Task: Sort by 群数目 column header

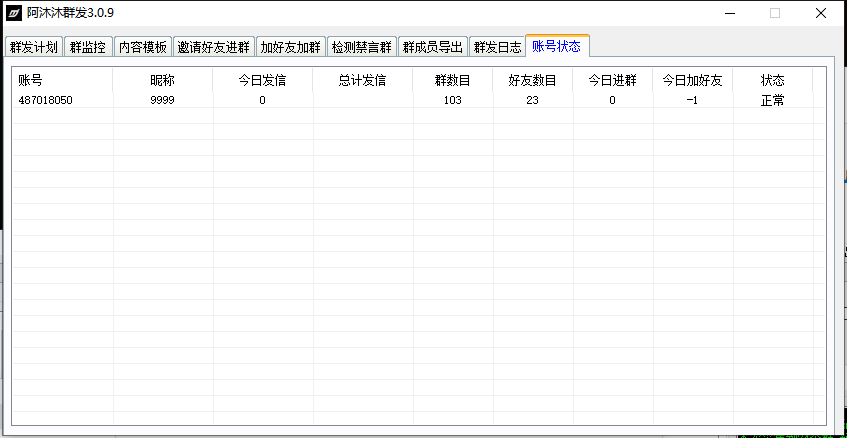Action: click(452, 80)
